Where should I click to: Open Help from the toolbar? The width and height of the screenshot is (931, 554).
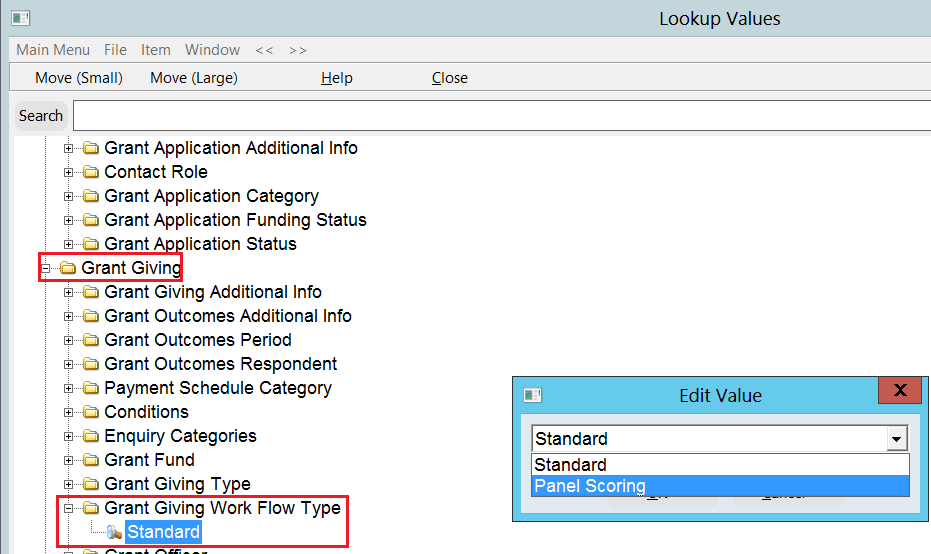337,78
